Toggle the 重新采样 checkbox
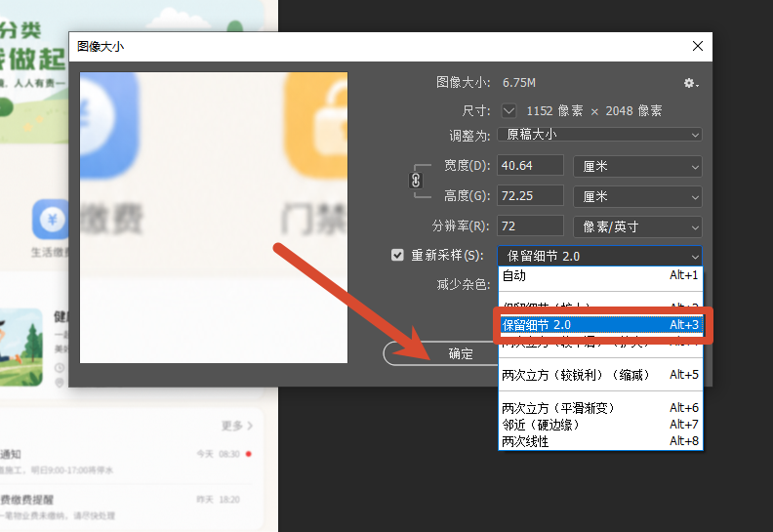Viewport: 773px width, 532px height. point(397,255)
